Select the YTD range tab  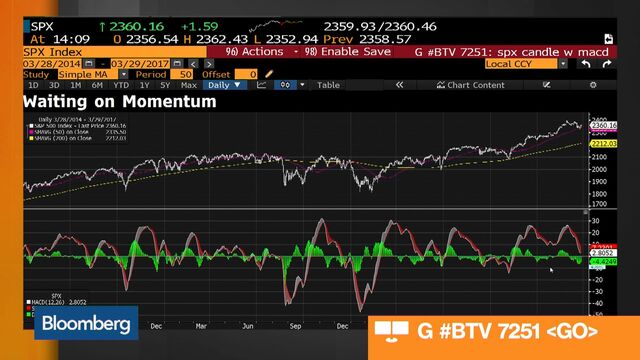tap(121, 85)
